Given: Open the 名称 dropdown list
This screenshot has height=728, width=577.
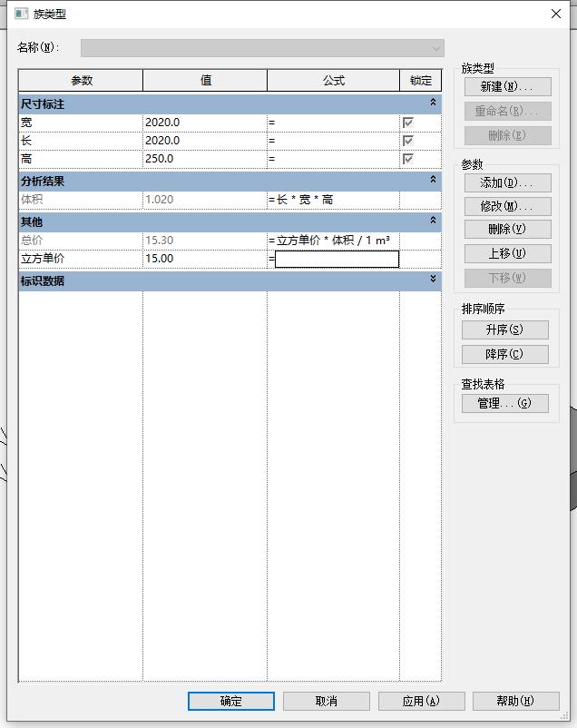Looking at the screenshot, I should pos(435,48).
